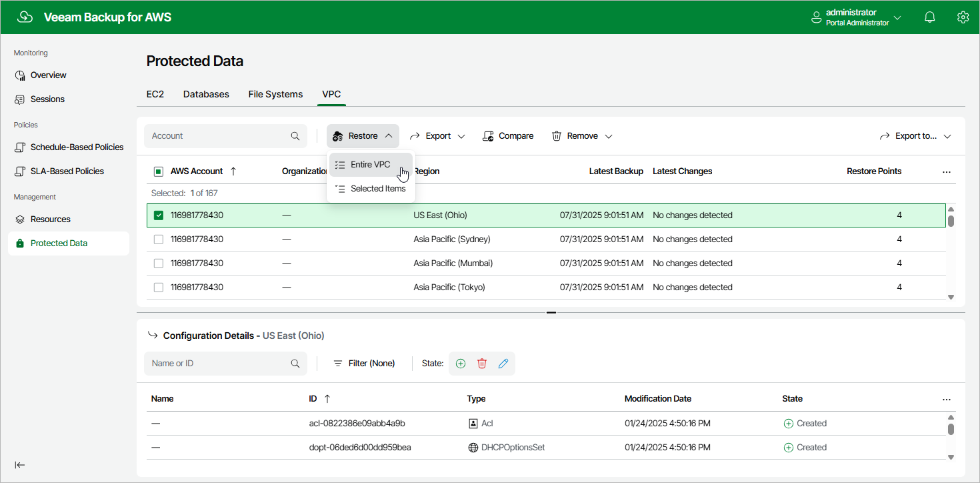Click the Account search field
The height and width of the screenshot is (483, 980).
point(225,136)
